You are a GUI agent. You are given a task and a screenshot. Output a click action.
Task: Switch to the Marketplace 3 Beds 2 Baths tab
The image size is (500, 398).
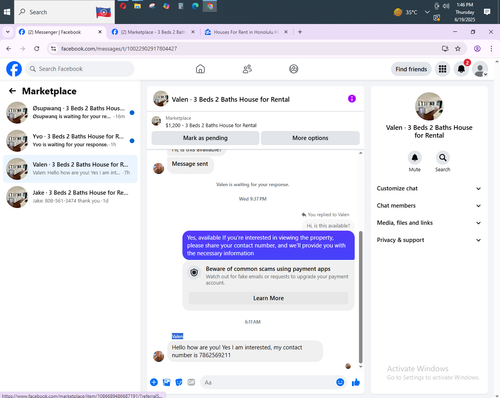(x=153, y=32)
